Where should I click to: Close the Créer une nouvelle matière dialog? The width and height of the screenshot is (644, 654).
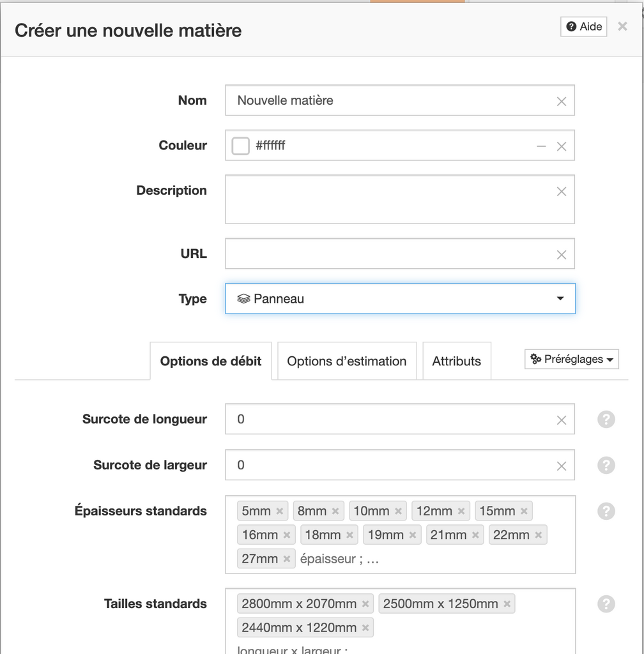[x=622, y=26]
